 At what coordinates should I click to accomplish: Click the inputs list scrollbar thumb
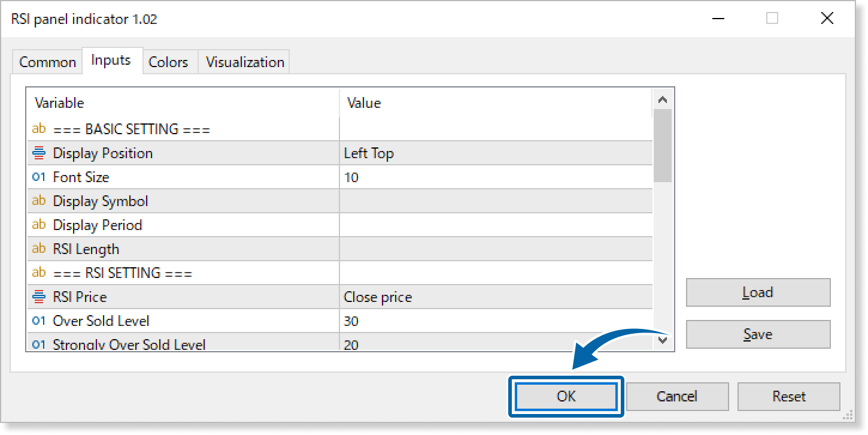pos(662,146)
